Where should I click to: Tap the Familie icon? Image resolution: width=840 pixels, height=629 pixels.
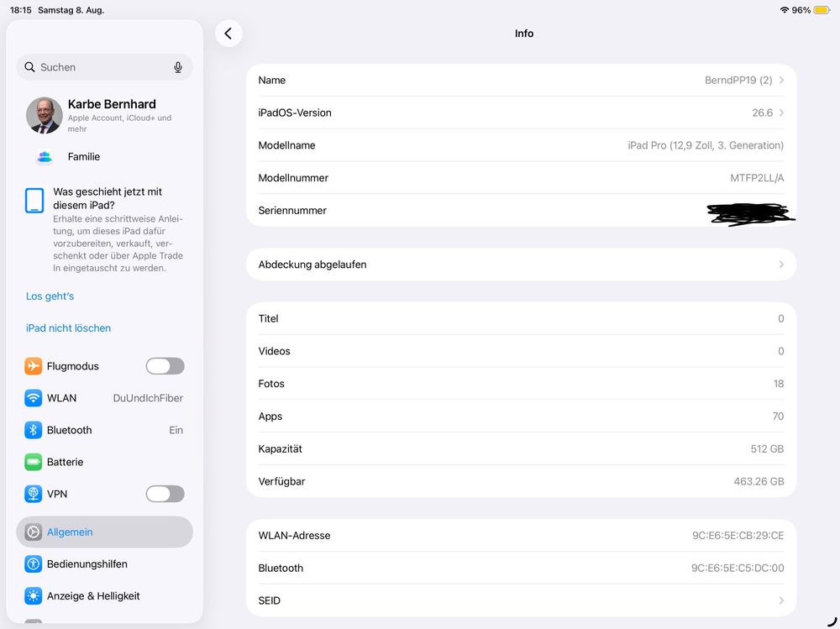45,157
